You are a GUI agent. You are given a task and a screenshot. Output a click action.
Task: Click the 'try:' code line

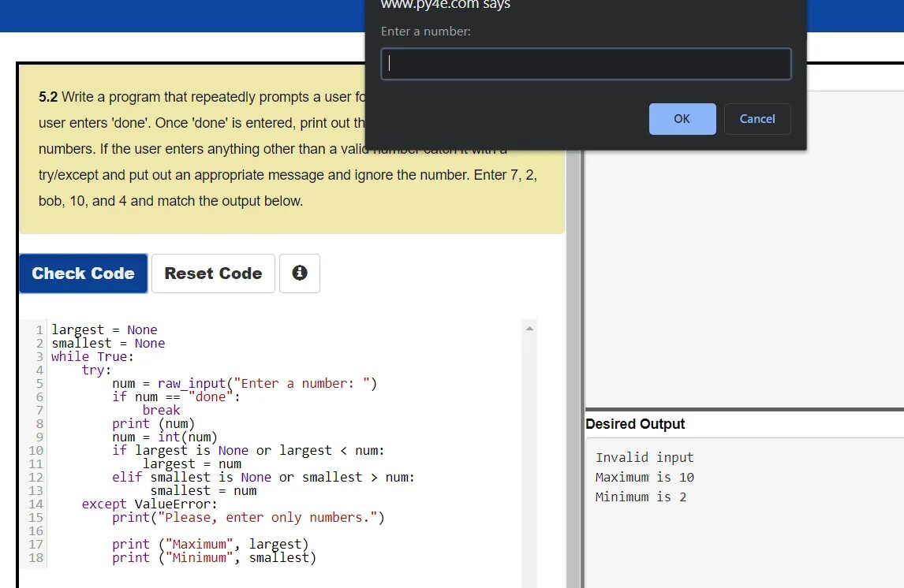click(96, 370)
